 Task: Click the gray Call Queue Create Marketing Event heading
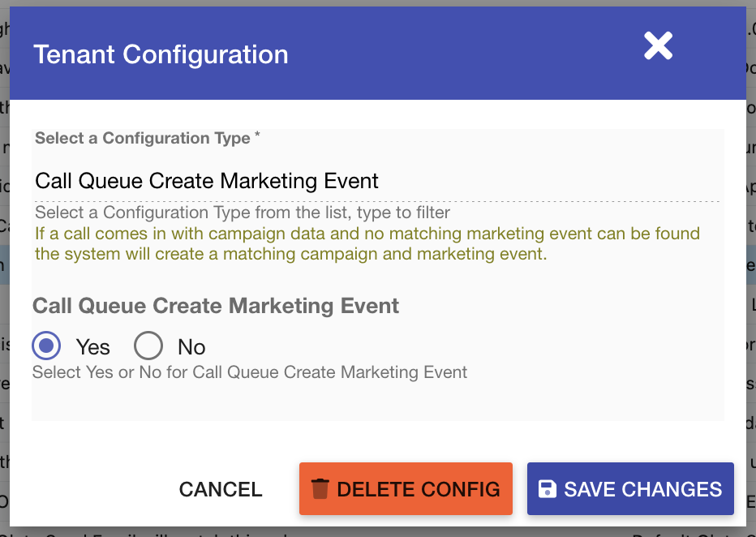(216, 306)
